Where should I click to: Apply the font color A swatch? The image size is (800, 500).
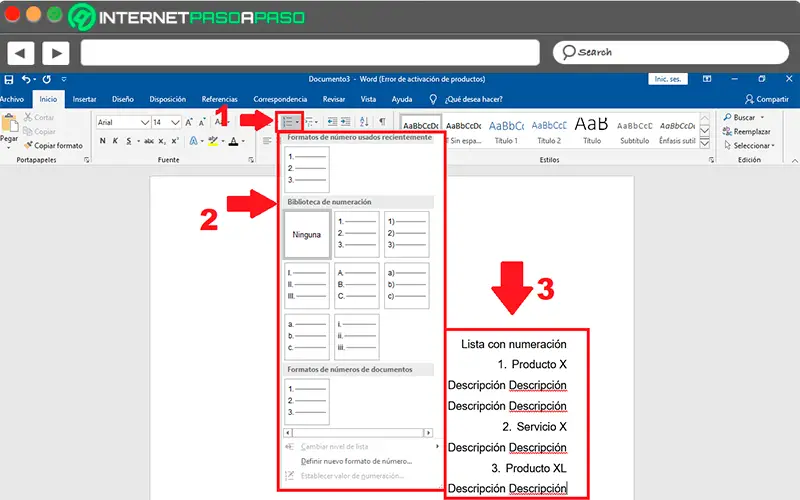(233, 141)
